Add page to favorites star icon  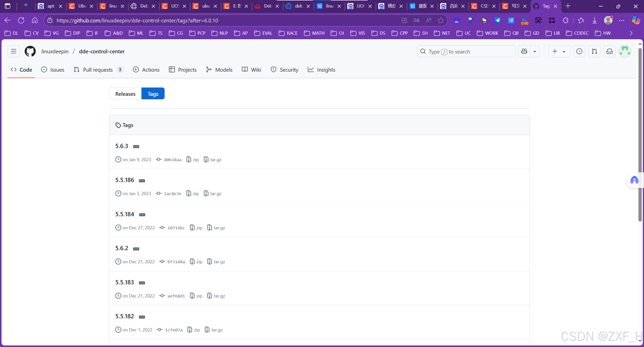[441, 20]
